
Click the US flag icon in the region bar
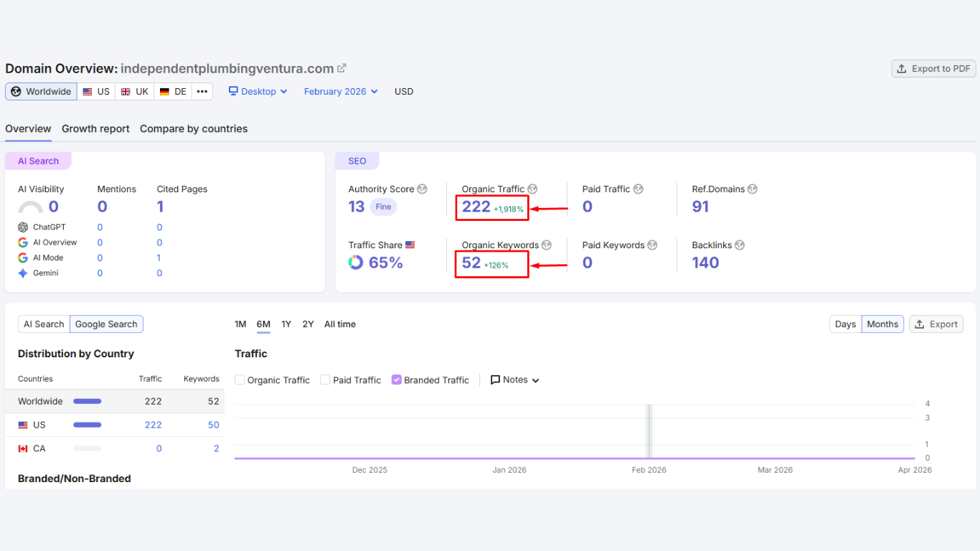(88, 92)
